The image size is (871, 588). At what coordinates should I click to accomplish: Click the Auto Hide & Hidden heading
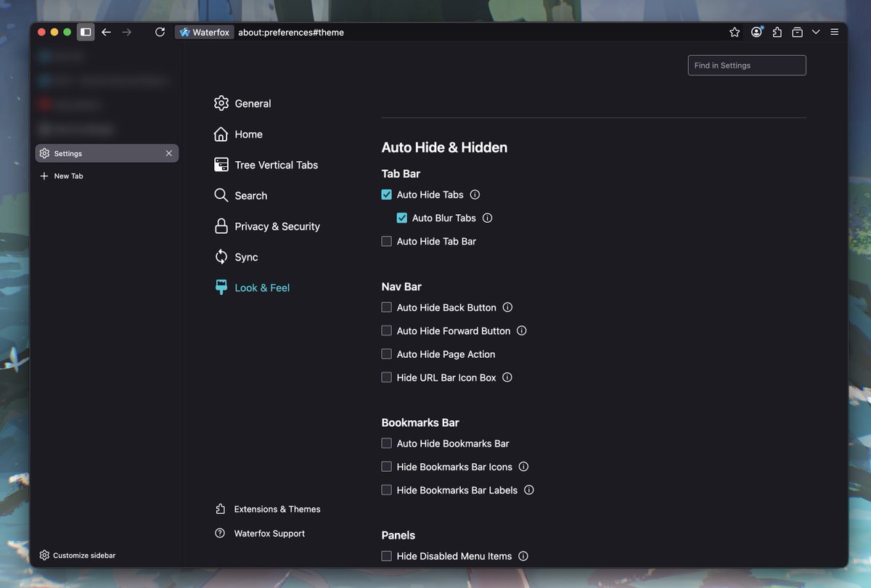tap(444, 147)
